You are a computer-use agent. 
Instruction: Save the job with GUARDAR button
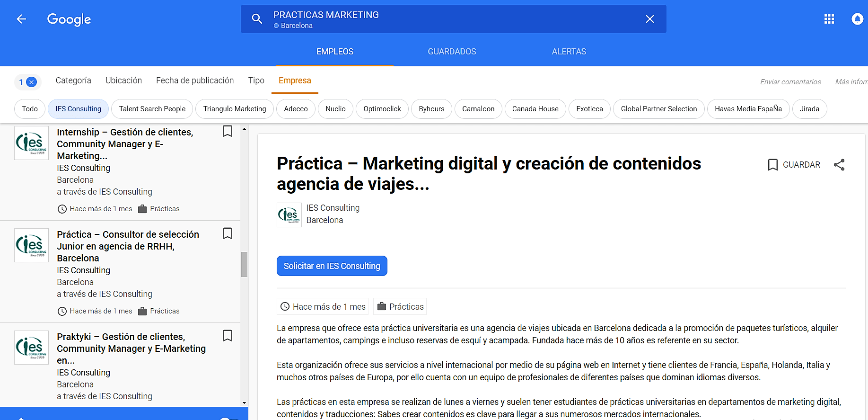pyautogui.click(x=794, y=165)
